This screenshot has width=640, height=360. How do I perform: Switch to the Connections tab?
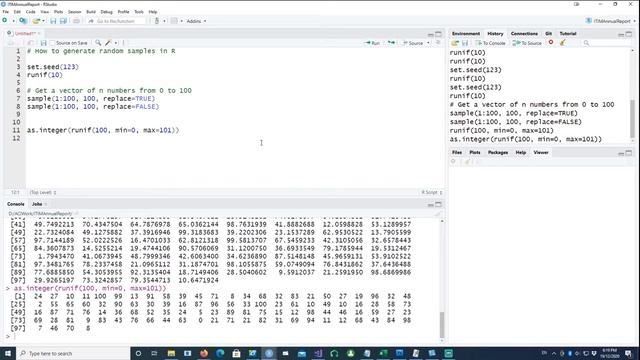click(x=524, y=33)
